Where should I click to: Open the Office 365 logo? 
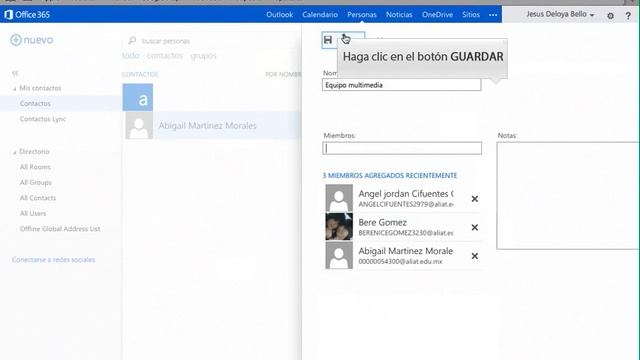[x=27, y=15]
